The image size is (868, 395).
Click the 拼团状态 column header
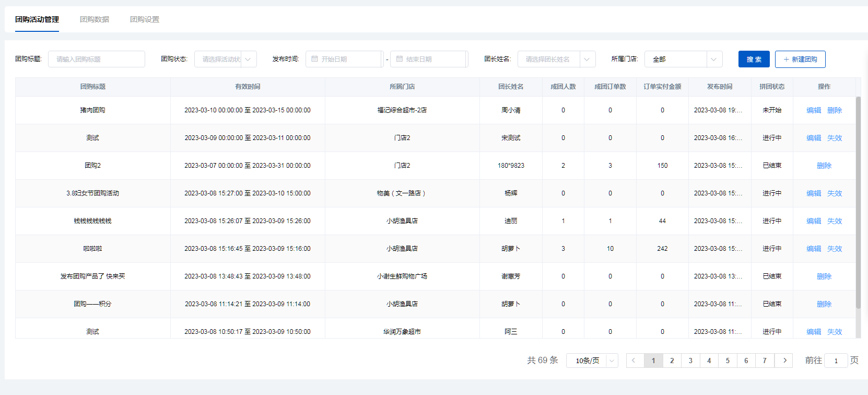click(772, 87)
